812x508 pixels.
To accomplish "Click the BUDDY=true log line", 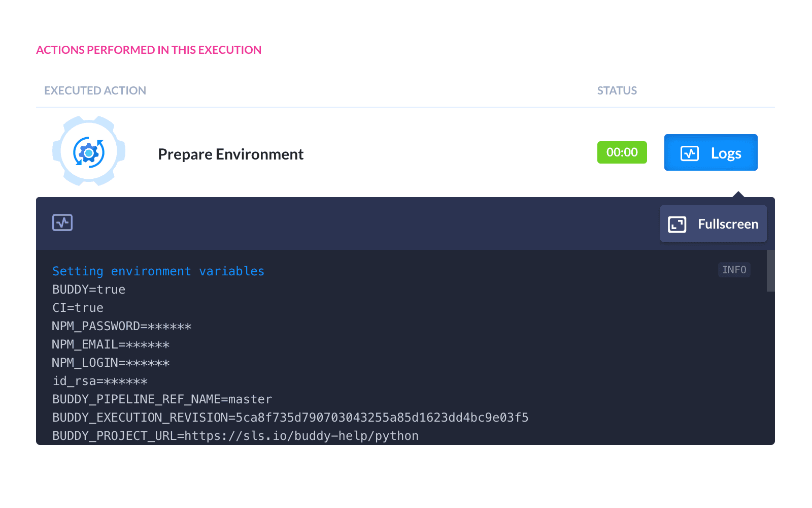I will [x=89, y=290].
